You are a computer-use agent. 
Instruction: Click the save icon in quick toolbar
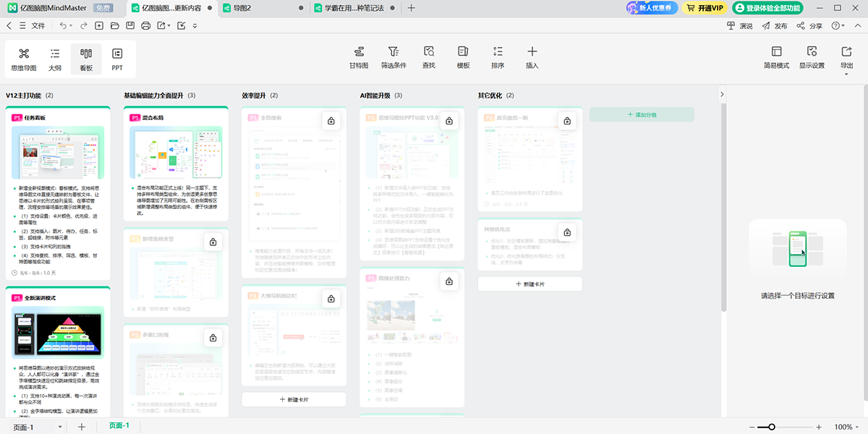(130, 25)
